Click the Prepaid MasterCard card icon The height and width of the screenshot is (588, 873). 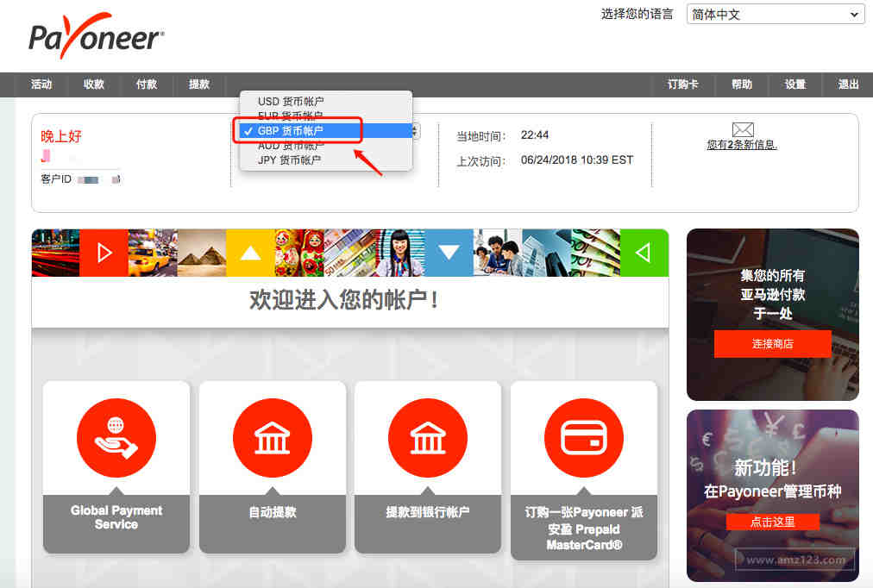click(583, 438)
